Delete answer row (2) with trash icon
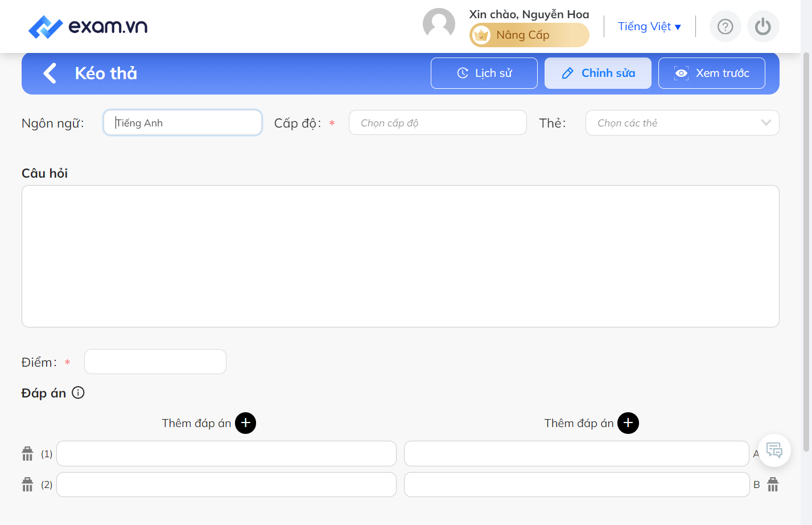This screenshot has width=812, height=525. [27, 485]
